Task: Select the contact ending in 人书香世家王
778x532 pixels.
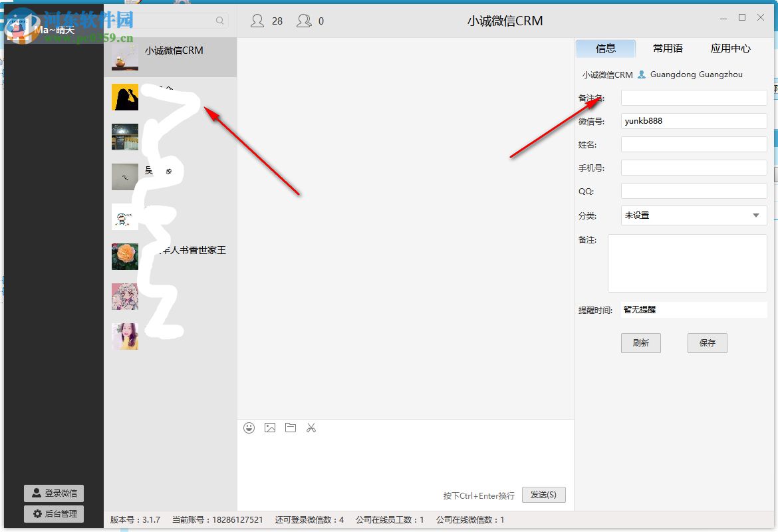Action: [194, 251]
